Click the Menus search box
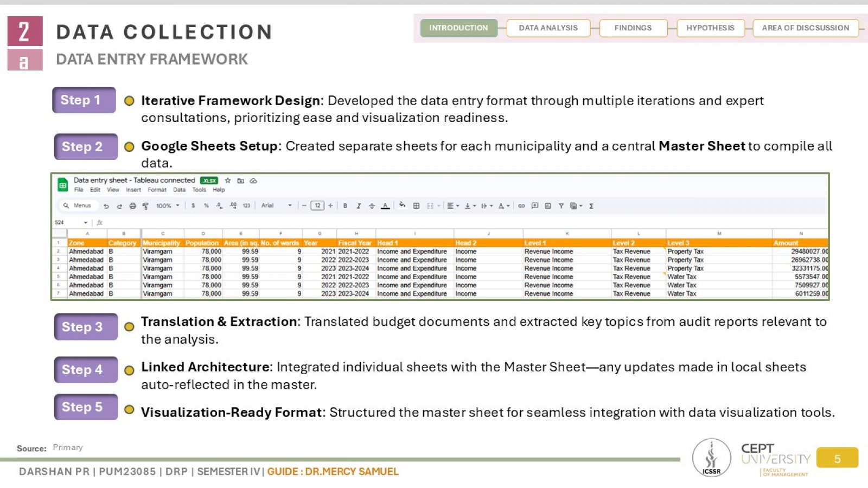The image size is (868, 488). click(79, 206)
